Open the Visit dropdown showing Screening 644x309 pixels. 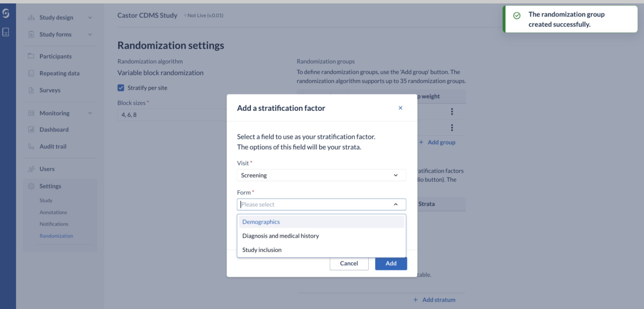[x=322, y=175]
